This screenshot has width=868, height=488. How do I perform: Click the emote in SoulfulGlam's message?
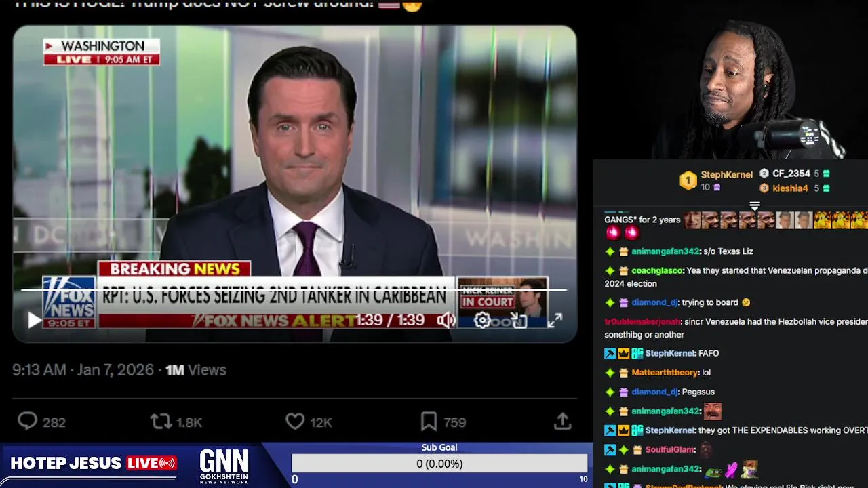[706, 449]
